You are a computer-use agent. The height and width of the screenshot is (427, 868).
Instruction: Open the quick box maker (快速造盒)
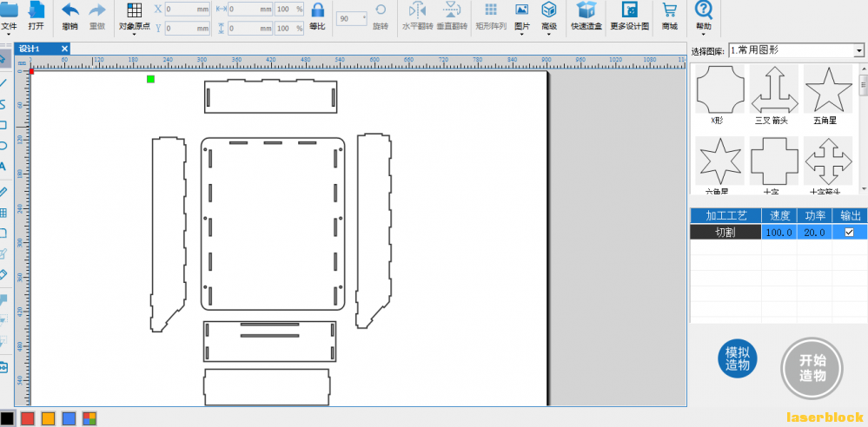click(x=587, y=10)
